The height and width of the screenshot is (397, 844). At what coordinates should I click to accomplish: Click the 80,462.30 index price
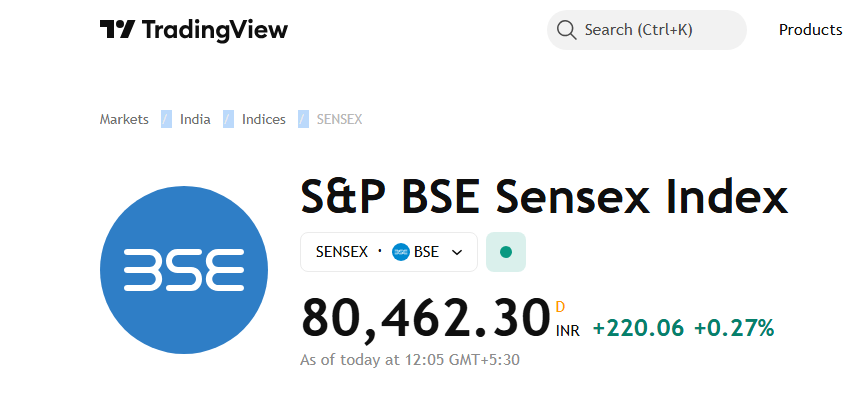(x=425, y=318)
